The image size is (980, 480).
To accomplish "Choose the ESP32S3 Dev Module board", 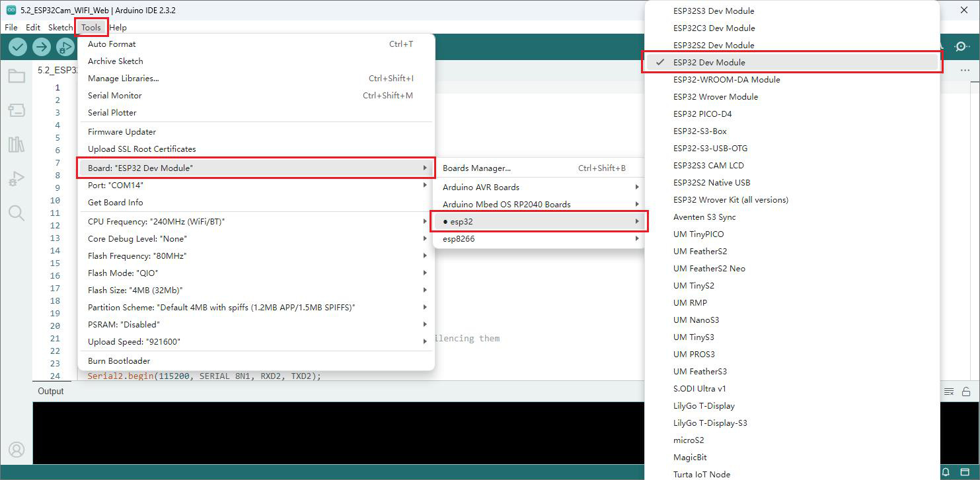I will click(792, 11).
